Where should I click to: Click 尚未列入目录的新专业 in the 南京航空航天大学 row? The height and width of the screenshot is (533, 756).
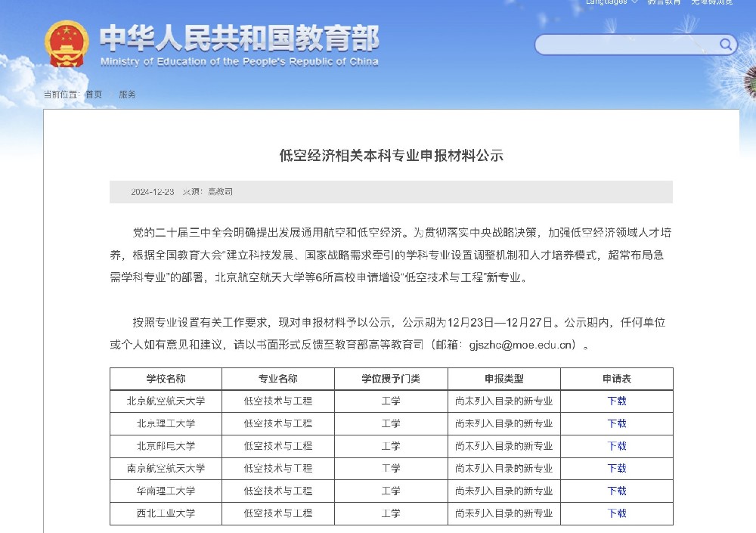(503, 469)
